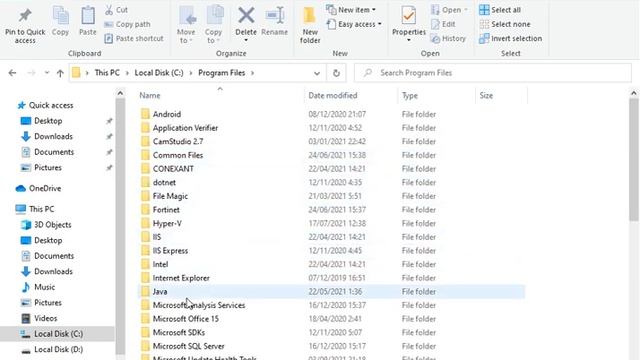The height and width of the screenshot is (360, 640).
Task: Sort by Type column header
Action: coord(410,96)
